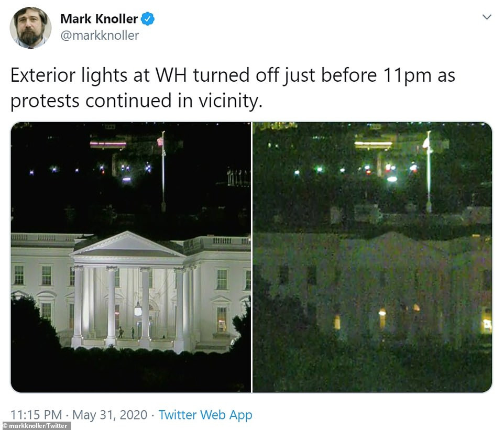This screenshot has height=430, width=504.
Task: Click the blue verified checkmark badge
Action: pos(148,19)
